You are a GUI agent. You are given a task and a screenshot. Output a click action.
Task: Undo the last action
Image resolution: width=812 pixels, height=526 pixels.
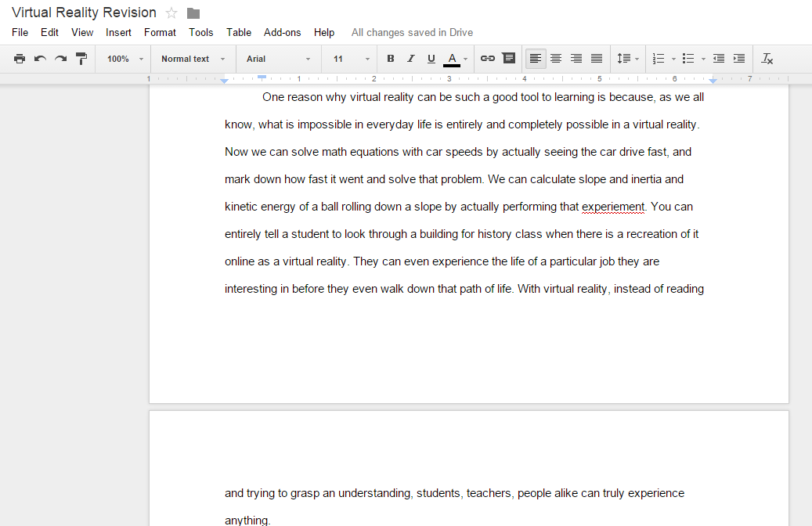click(x=40, y=59)
